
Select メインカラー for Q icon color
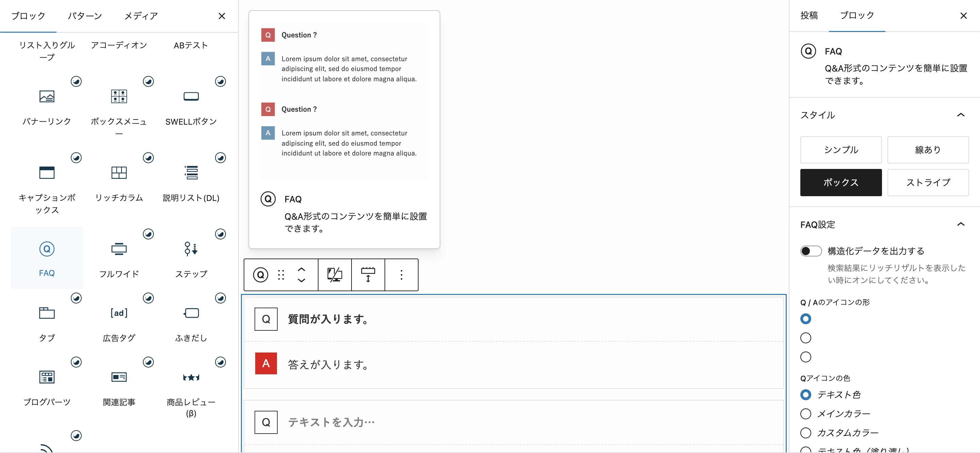click(806, 413)
